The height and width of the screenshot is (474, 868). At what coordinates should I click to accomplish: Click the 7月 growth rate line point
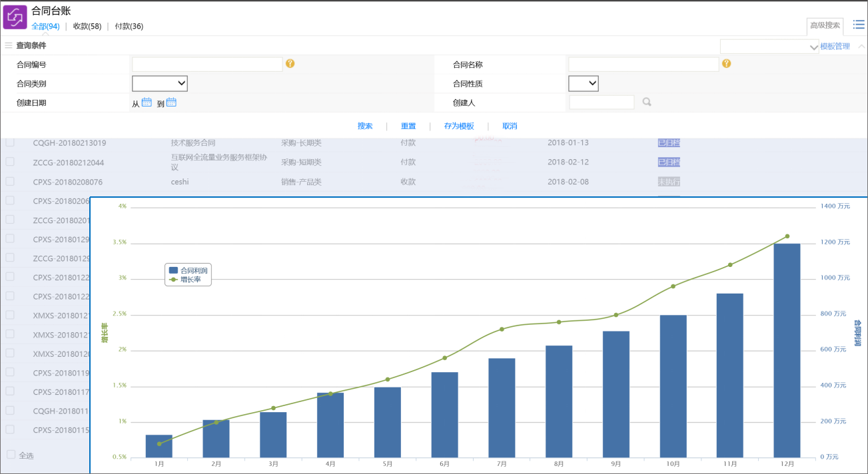[x=502, y=329]
